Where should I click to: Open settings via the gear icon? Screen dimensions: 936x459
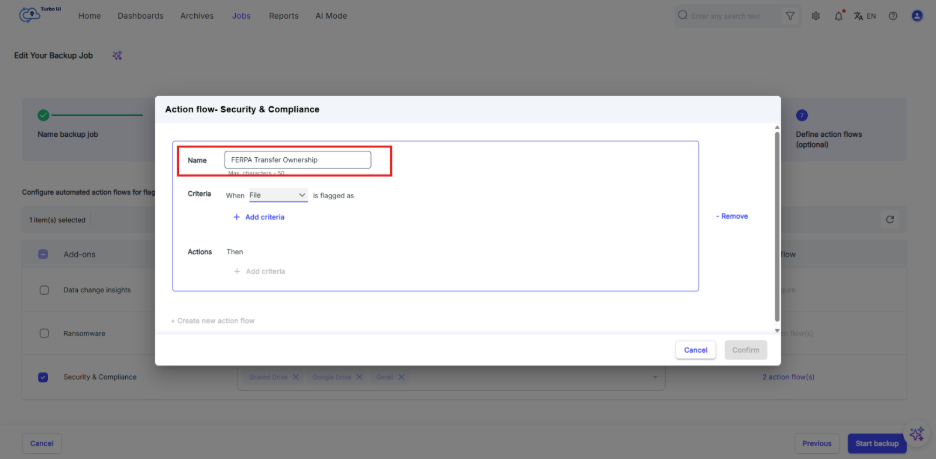tap(816, 16)
